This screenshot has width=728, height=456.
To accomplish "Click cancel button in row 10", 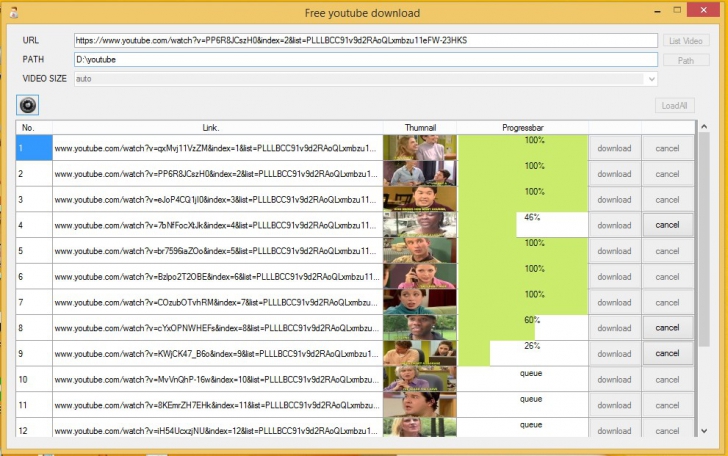I will point(667,379).
